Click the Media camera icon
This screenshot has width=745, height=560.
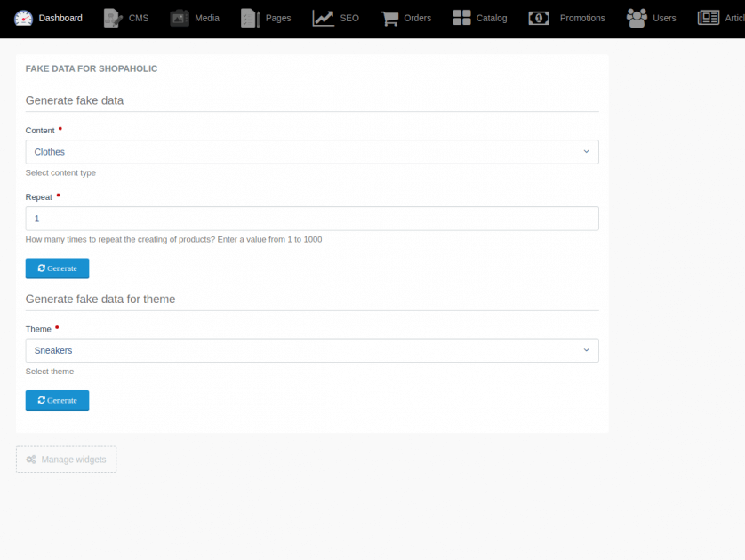click(x=180, y=18)
